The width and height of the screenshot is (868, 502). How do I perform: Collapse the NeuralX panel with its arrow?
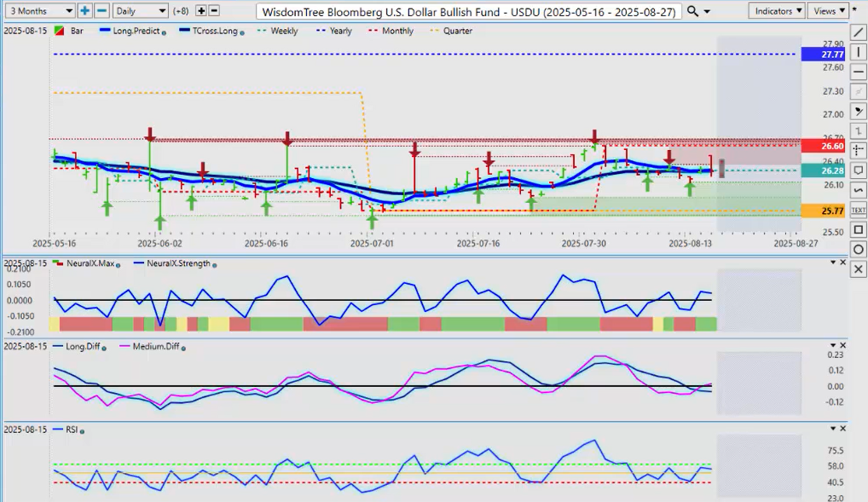point(833,262)
